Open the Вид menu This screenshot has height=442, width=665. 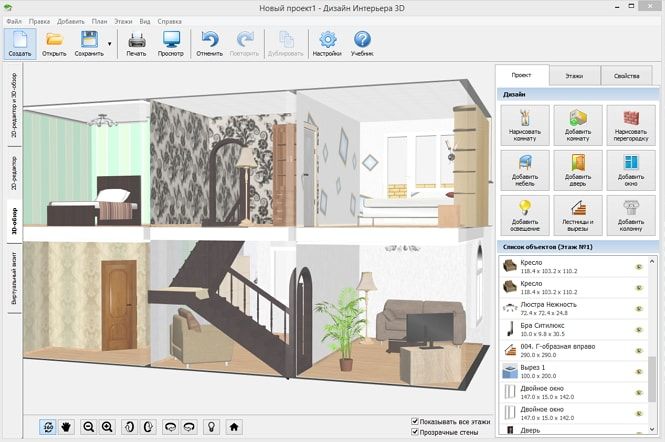tap(145, 21)
